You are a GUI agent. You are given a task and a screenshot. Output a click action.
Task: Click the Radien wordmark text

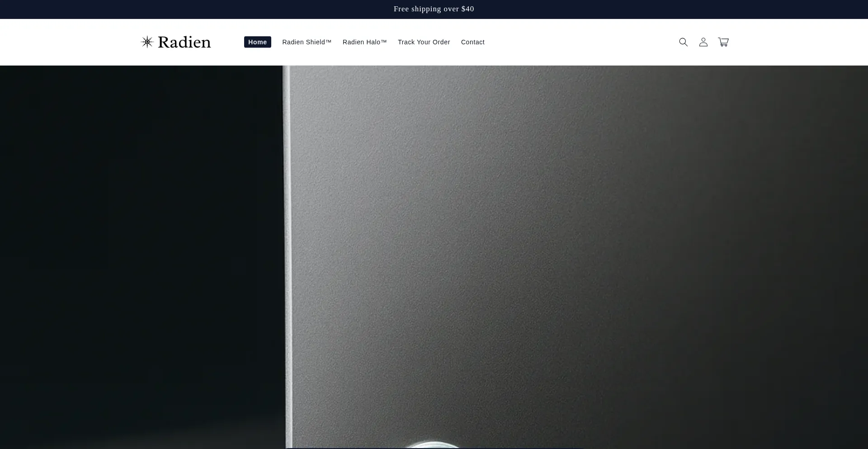184,43
